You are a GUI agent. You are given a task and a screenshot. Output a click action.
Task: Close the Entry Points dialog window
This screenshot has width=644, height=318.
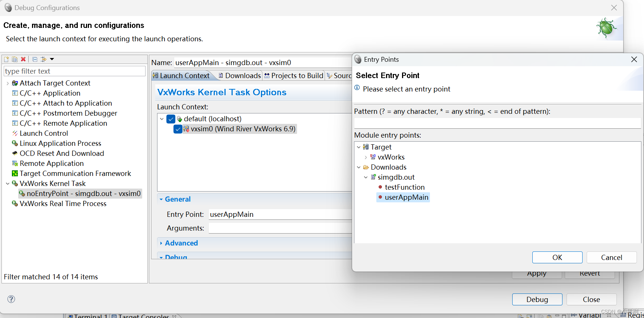(x=634, y=60)
